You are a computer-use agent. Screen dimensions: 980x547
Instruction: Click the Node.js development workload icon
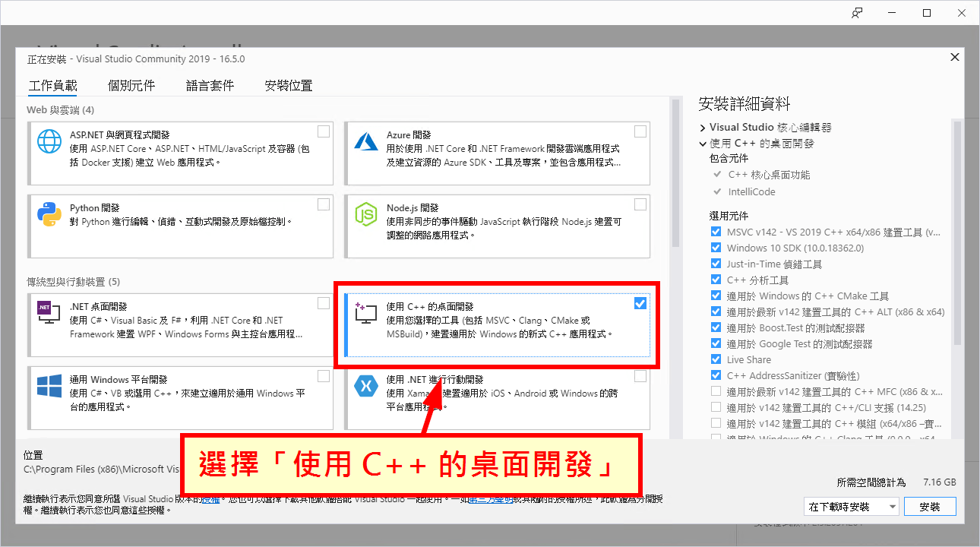tap(366, 215)
